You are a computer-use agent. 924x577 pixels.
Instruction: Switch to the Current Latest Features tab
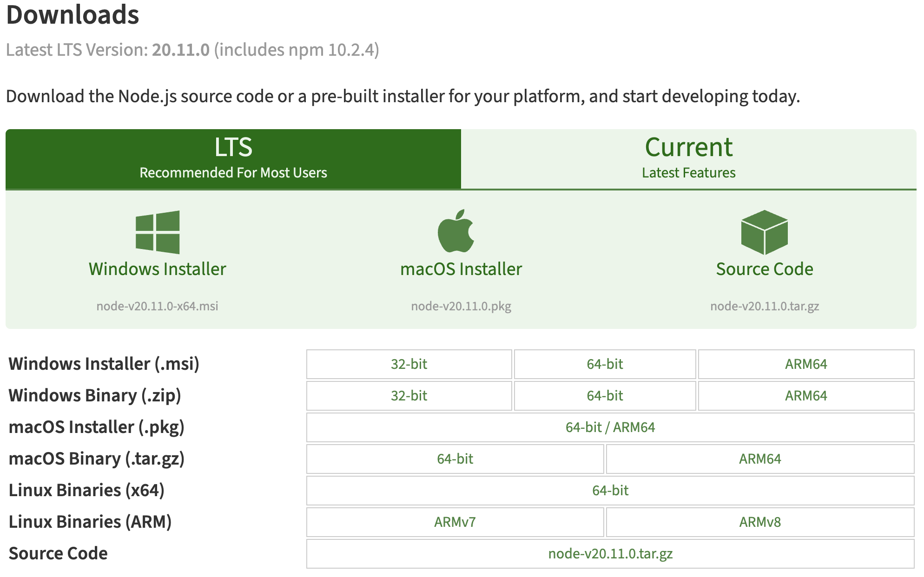click(x=688, y=159)
